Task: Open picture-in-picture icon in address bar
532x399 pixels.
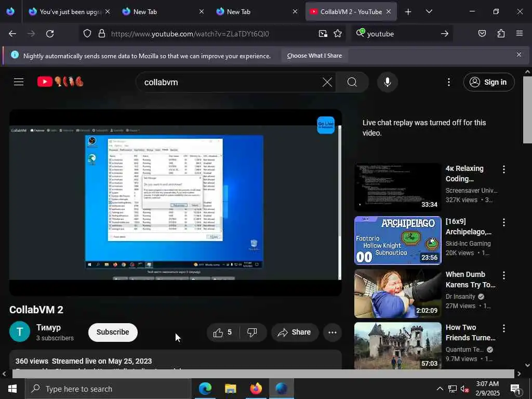Action: pos(323,34)
